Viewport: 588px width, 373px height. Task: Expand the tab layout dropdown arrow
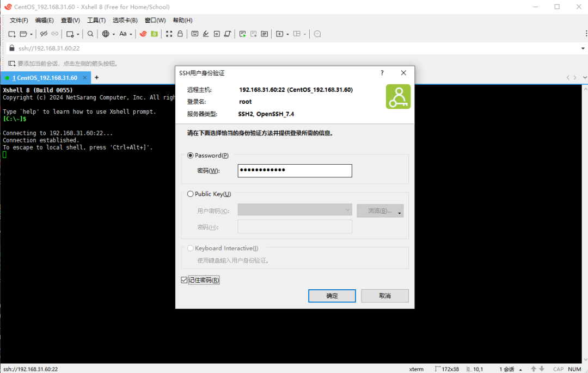pyautogui.click(x=305, y=34)
